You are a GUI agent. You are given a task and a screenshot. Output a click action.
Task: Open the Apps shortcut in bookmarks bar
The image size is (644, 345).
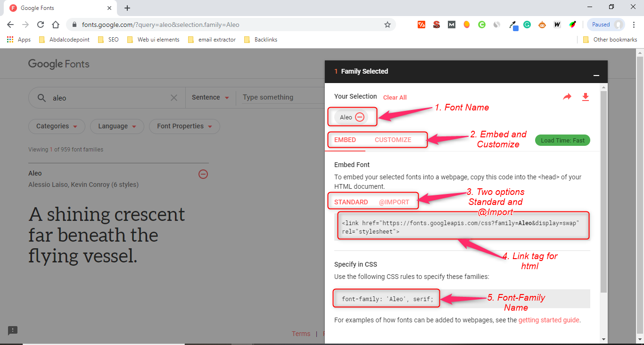click(19, 40)
